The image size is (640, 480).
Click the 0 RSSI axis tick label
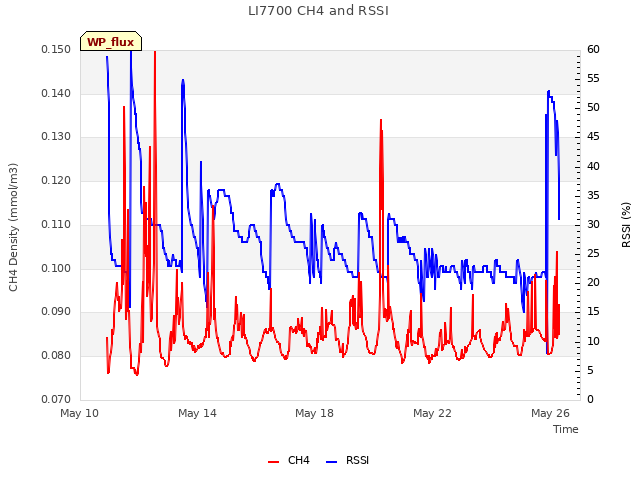(590, 399)
